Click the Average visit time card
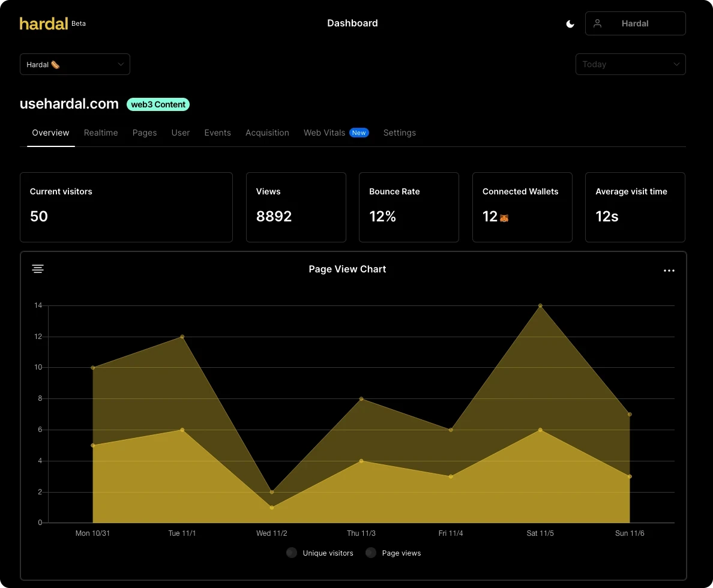 tap(635, 208)
